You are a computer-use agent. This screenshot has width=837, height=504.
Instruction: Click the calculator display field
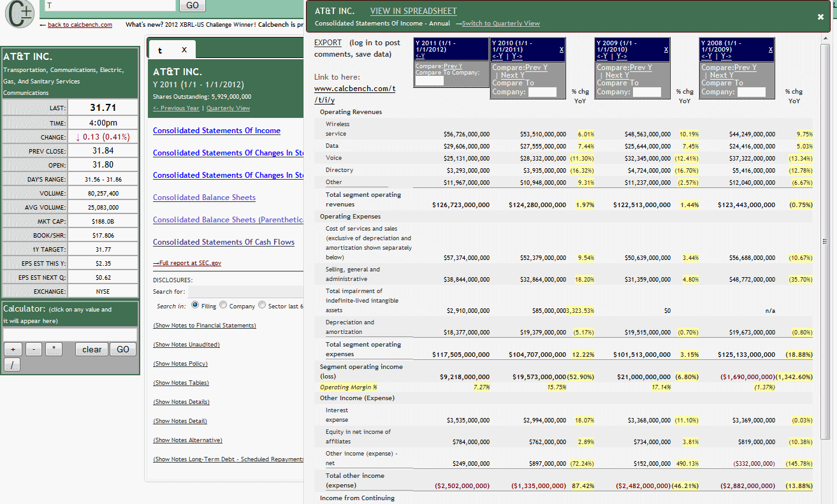tap(70, 335)
